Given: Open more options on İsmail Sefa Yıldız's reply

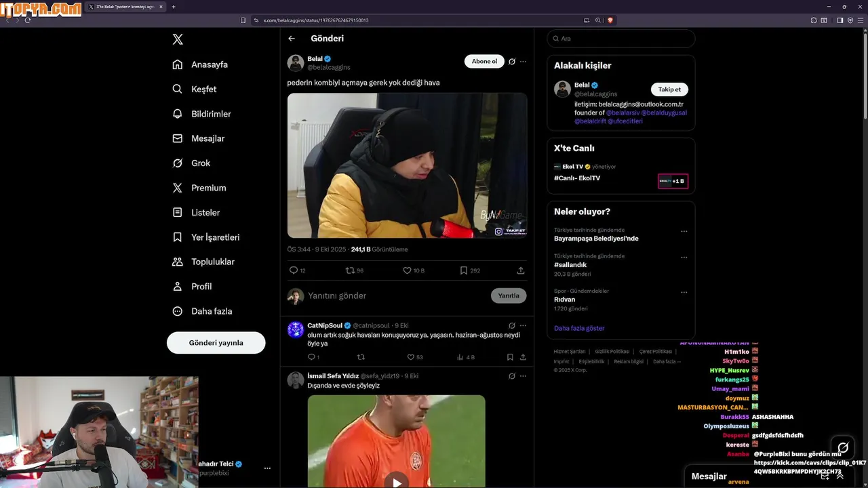Looking at the screenshot, I should 523,375.
